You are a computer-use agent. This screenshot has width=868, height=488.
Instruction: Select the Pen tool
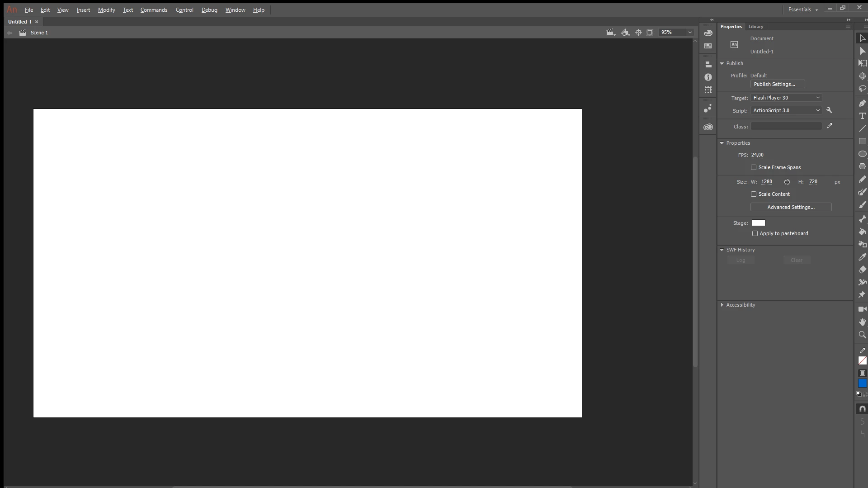click(862, 104)
